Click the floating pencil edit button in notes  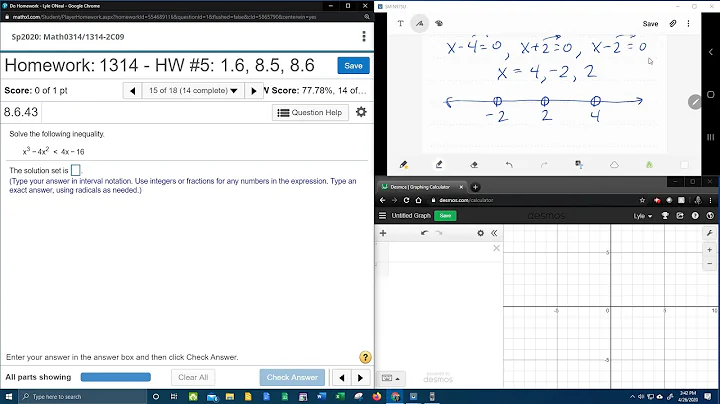(x=695, y=102)
